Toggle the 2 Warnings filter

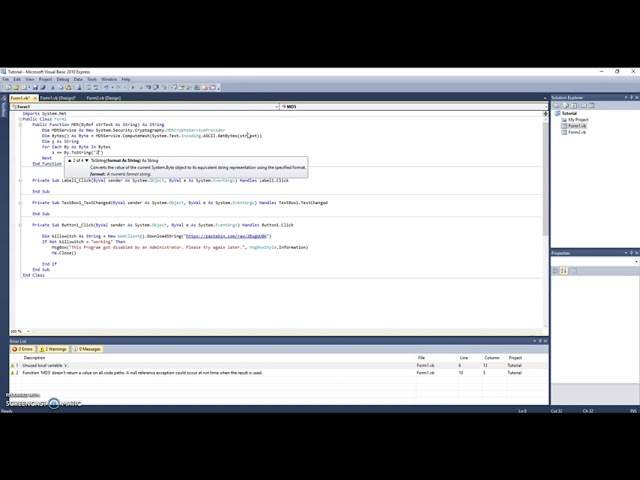tap(53, 349)
